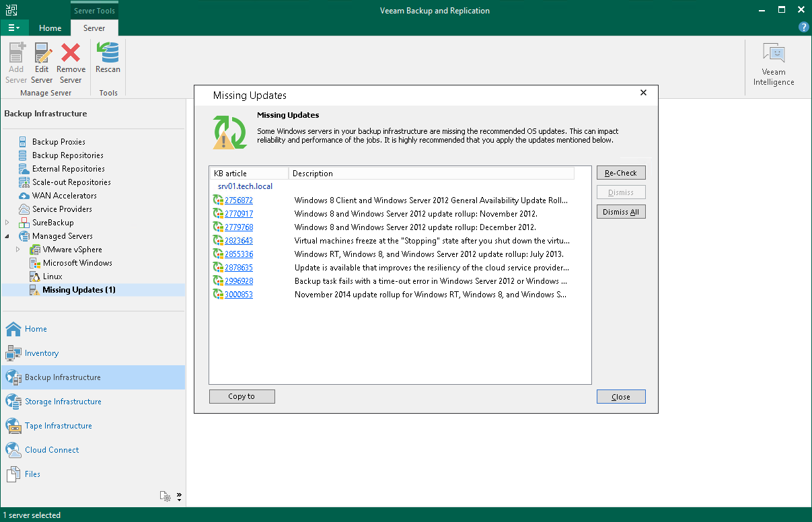Select Backup Proxies in the tree
The width and height of the screenshot is (812, 522).
coord(59,142)
